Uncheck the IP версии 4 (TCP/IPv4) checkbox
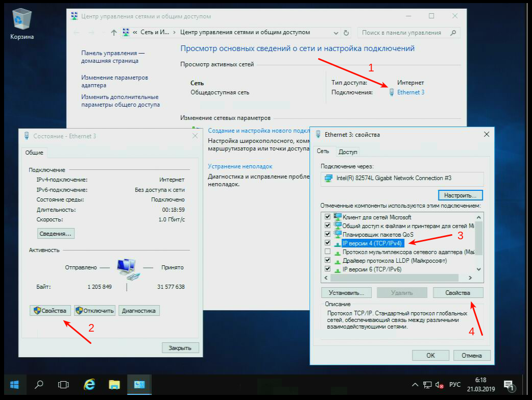The width and height of the screenshot is (532, 400). pos(327,243)
